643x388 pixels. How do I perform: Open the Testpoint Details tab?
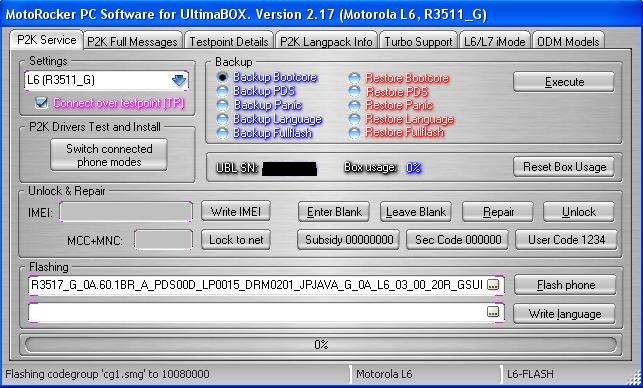[x=229, y=41]
